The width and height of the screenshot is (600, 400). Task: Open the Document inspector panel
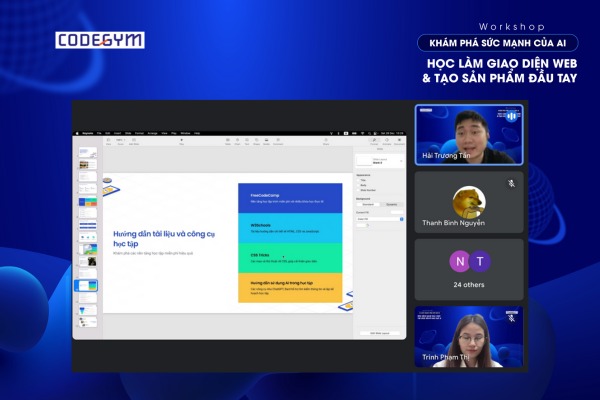399,142
